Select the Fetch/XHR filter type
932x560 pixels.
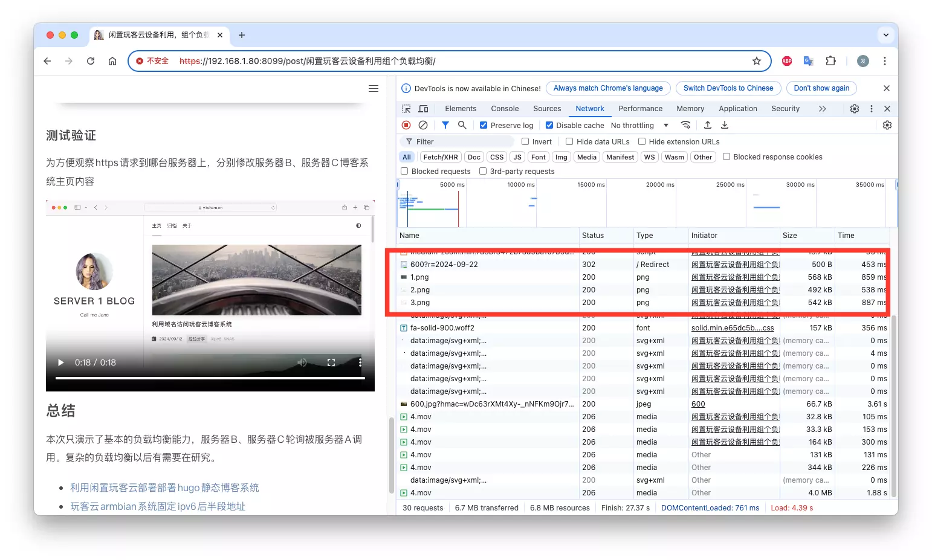point(441,157)
